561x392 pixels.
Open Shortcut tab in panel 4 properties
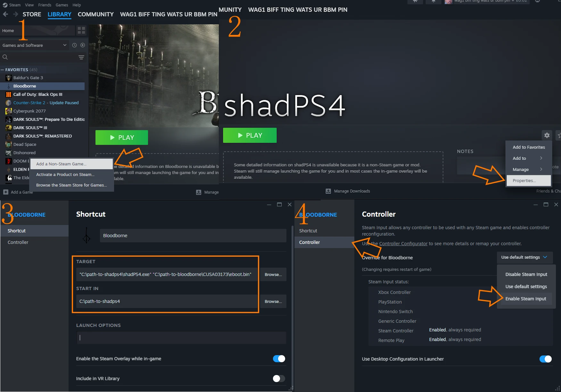[x=324, y=231]
